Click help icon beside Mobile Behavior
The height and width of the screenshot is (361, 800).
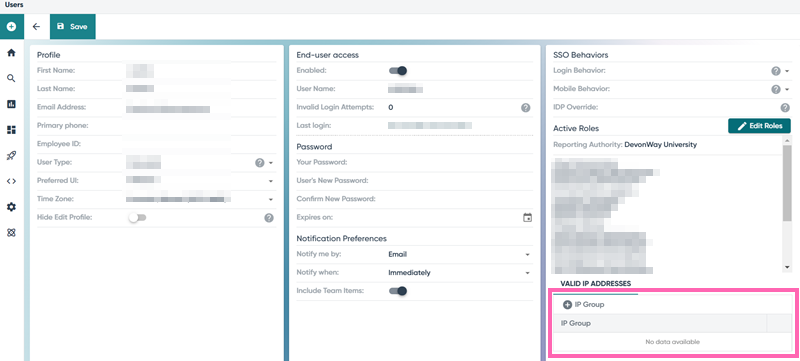pyautogui.click(x=776, y=89)
